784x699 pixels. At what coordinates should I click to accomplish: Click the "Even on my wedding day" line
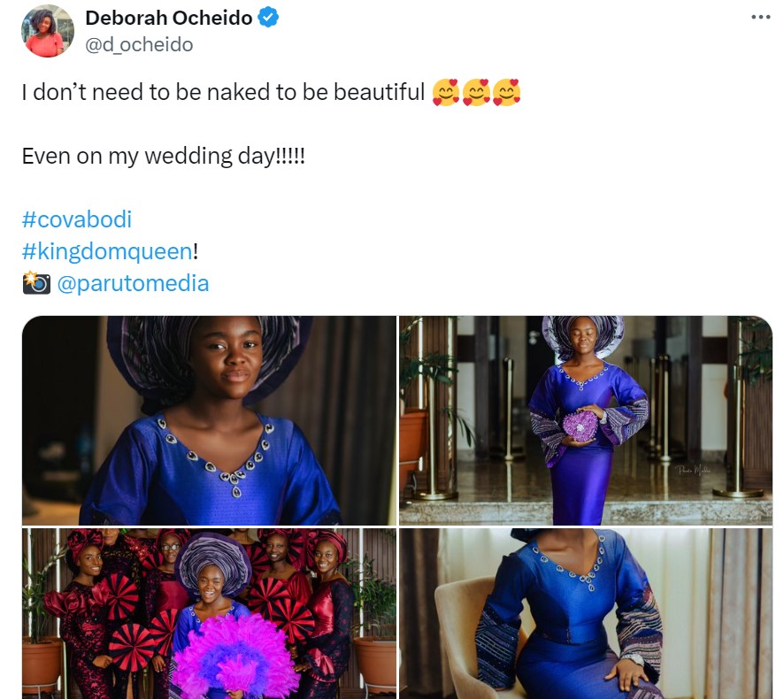coord(163,157)
